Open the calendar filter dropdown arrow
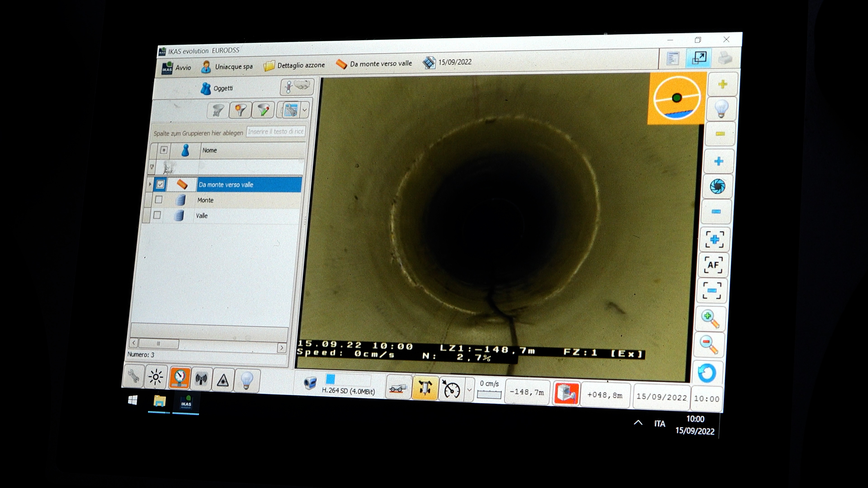Screen dimensions: 868x488 pos(305,110)
